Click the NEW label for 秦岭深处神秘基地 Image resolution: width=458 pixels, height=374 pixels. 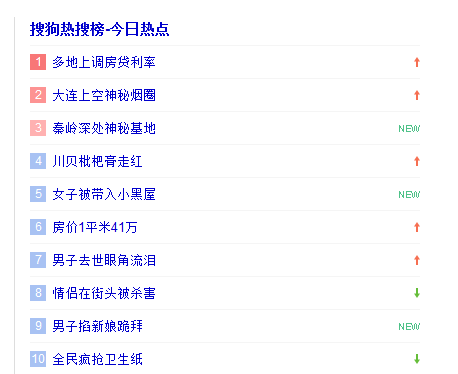(409, 129)
